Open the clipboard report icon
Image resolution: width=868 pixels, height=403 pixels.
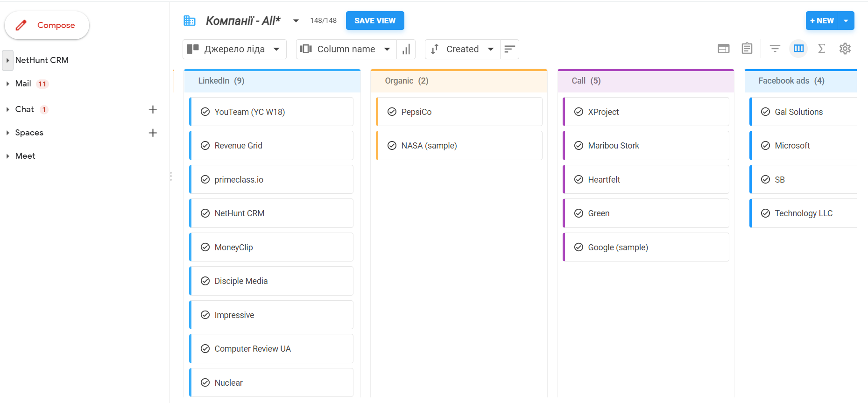pos(747,49)
